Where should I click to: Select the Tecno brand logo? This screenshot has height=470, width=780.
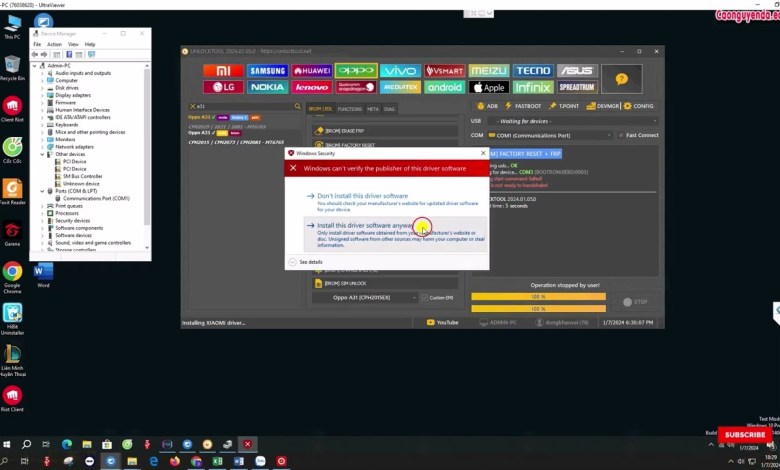(533, 71)
